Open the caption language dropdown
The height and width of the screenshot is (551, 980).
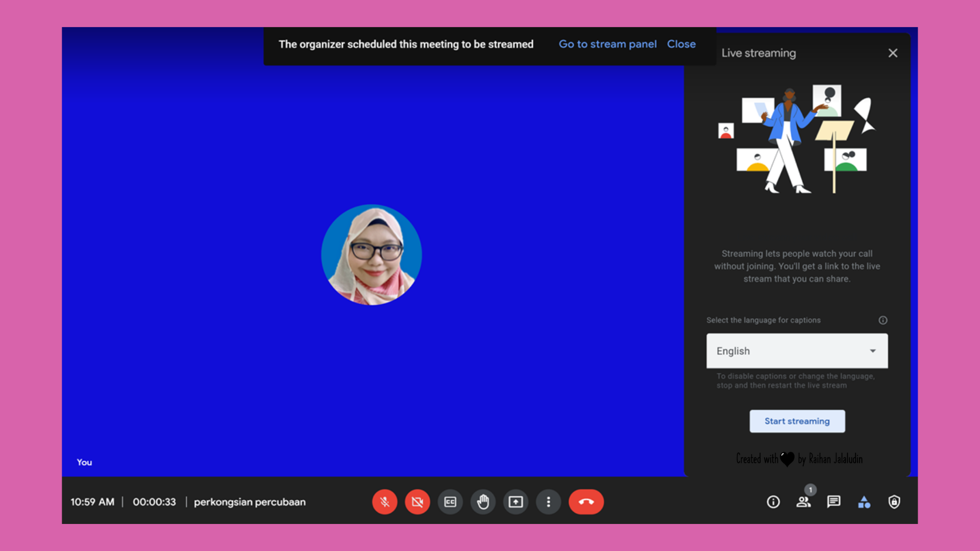point(872,351)
